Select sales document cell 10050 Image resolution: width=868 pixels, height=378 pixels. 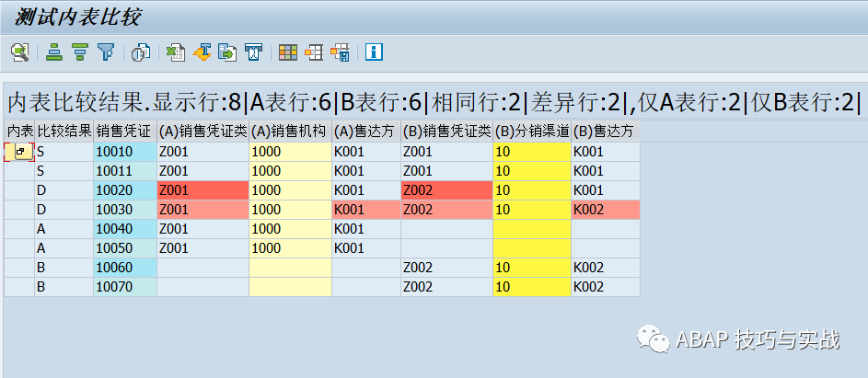coord(125,248)
